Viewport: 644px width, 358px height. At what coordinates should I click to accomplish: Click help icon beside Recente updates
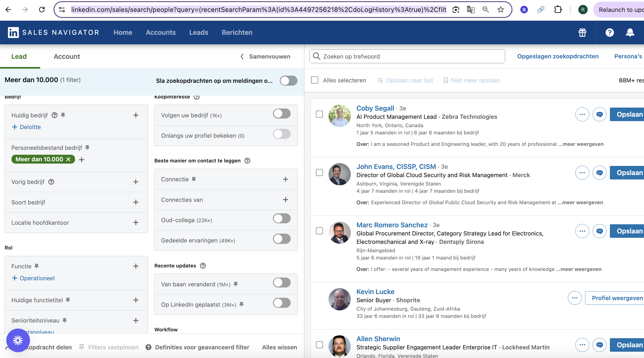(203, 266)
